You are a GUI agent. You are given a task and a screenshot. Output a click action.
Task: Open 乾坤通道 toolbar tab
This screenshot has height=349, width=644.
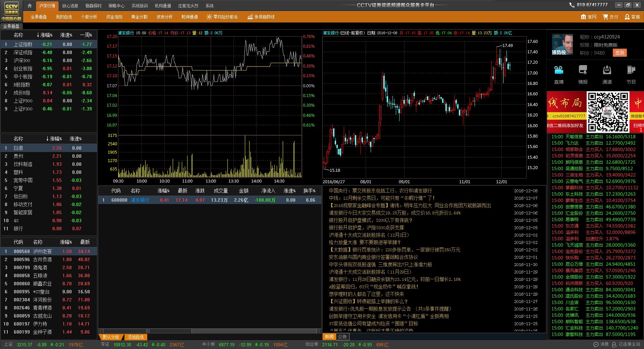190,17
